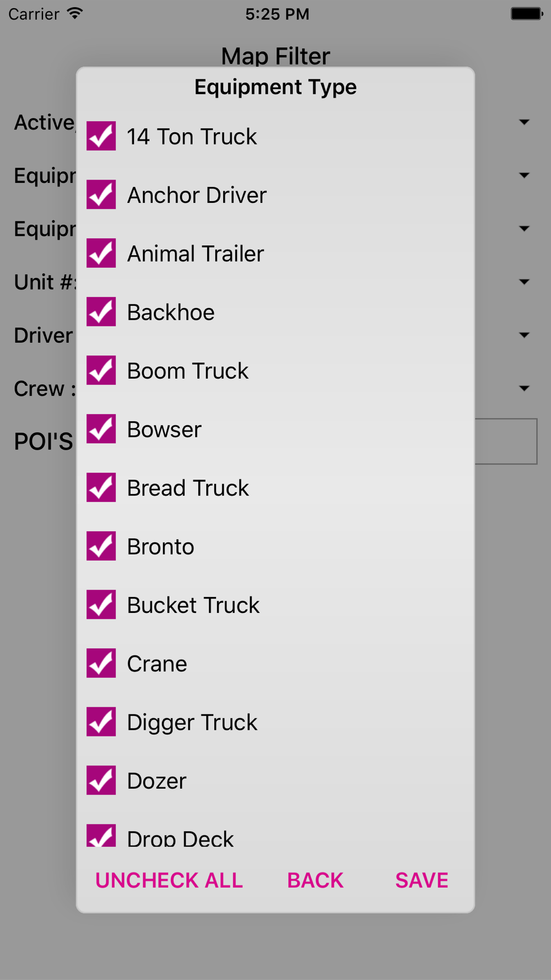Expand the Active dropdown arrow

click(525, 122)
